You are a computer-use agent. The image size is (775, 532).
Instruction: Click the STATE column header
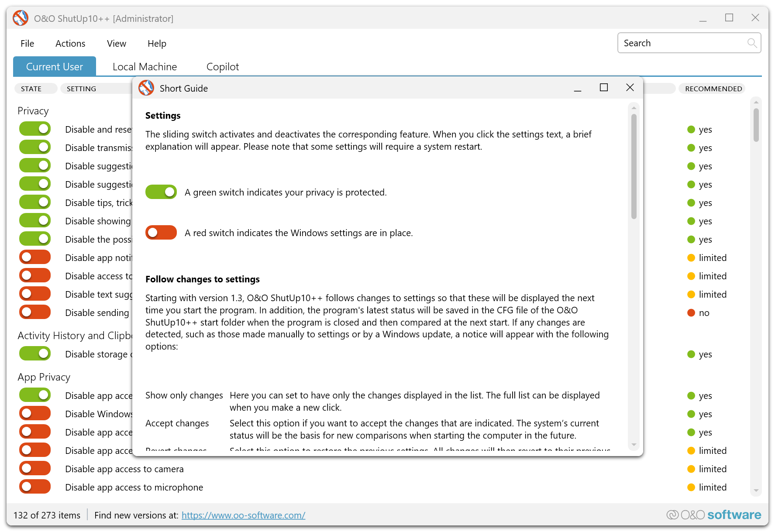pyautogui.click(x=31, y=89)
